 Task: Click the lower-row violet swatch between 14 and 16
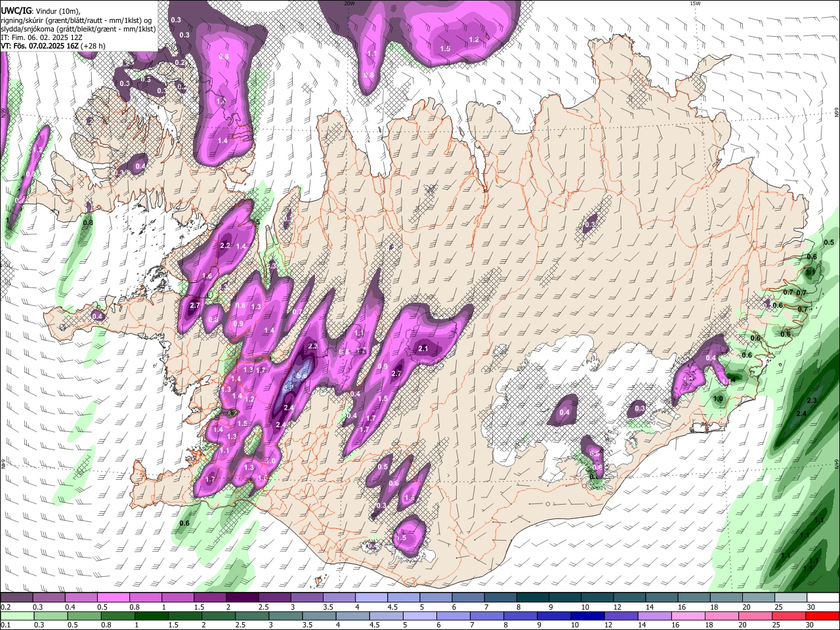(654, 616)
